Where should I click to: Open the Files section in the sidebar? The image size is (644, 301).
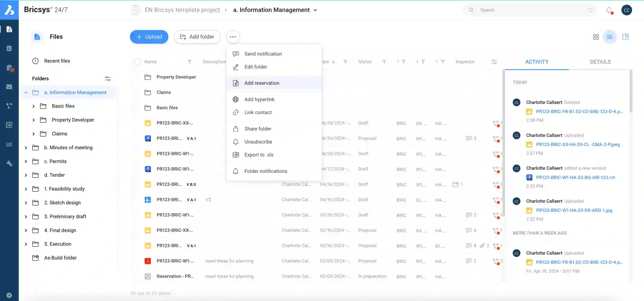click(9, 29)
